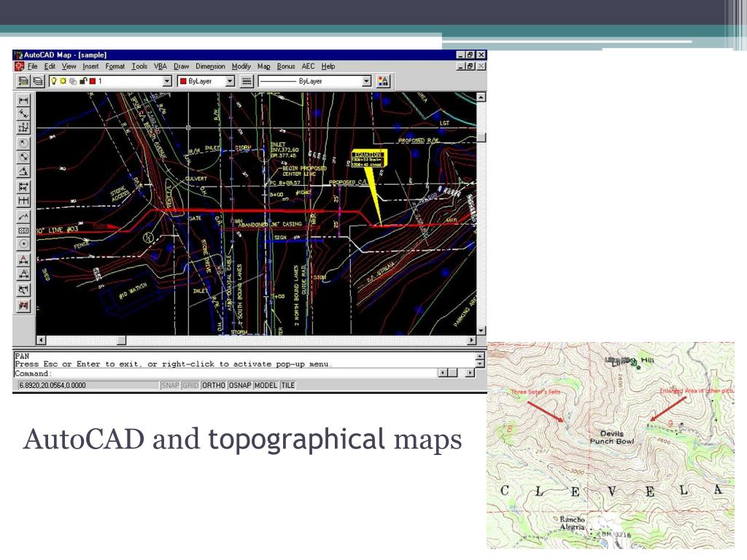Toggle GRID mode in status bar
The image size is (747, 560).
pos(190,385)
